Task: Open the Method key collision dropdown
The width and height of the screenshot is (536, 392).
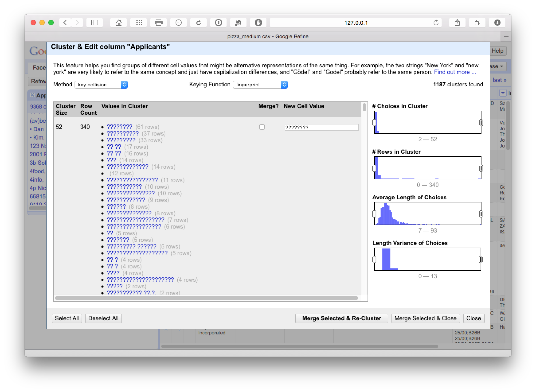Action: coord(101,85)
